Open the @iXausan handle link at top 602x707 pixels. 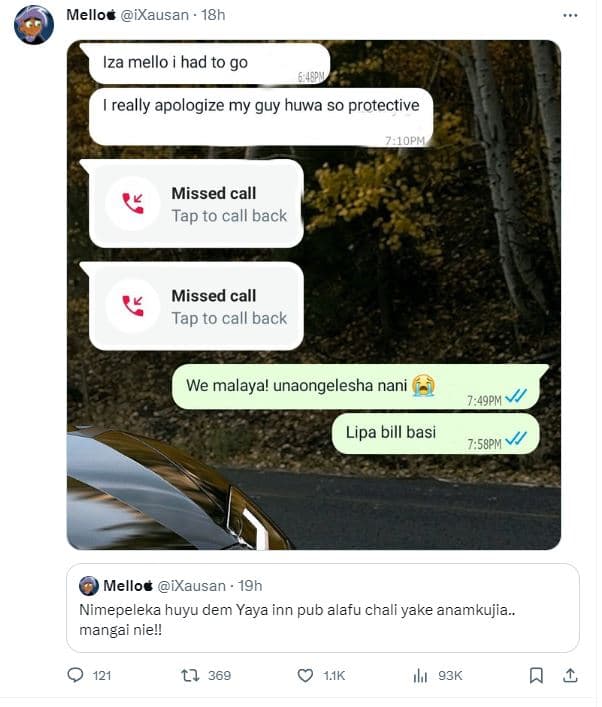tap(155, 15)
